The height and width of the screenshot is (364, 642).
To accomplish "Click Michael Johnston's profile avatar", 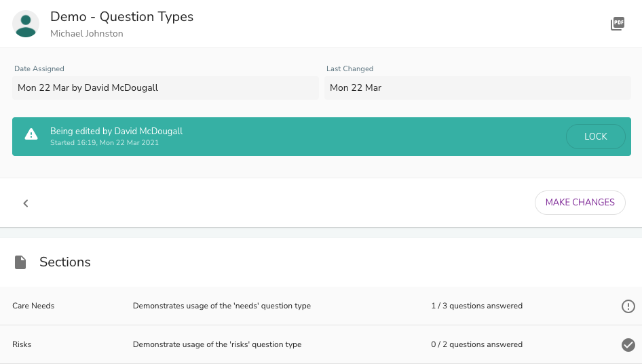I will [26, 24].
